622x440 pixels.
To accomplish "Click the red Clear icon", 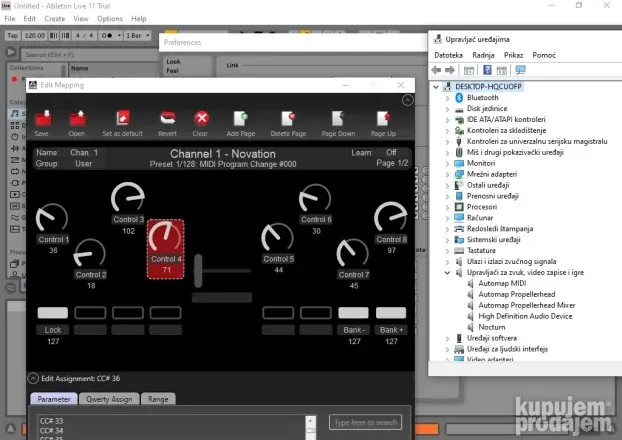I will [x=202, y=118].
